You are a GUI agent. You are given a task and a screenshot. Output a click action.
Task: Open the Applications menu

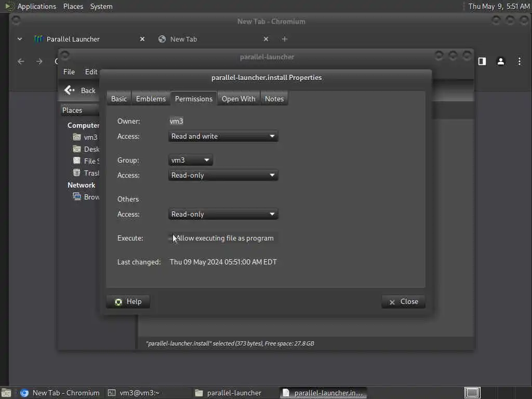click(x=37, y=6)
